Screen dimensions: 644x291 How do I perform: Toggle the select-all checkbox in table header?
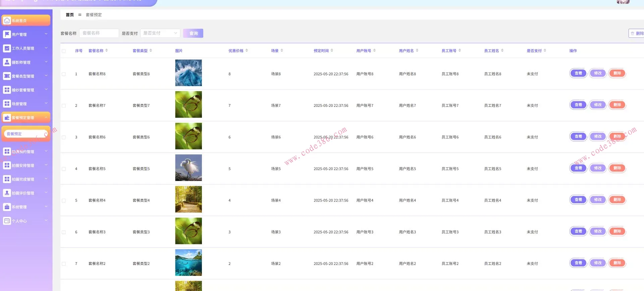coord(64,51)
